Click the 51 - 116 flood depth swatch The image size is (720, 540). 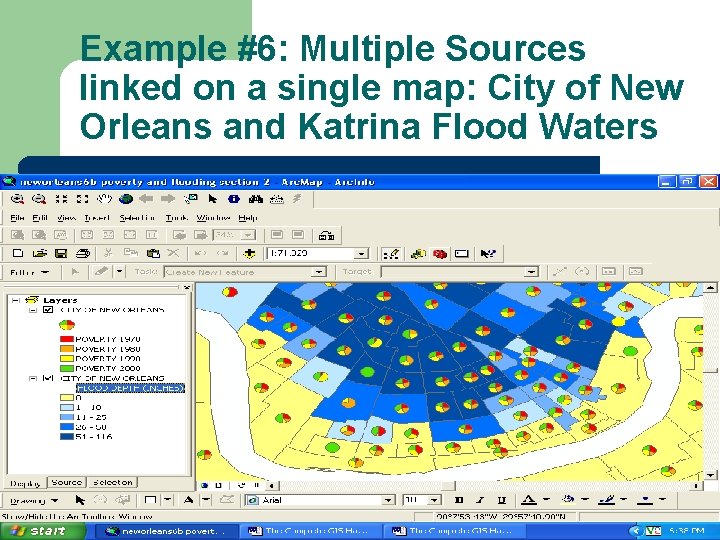click(67, 437)
